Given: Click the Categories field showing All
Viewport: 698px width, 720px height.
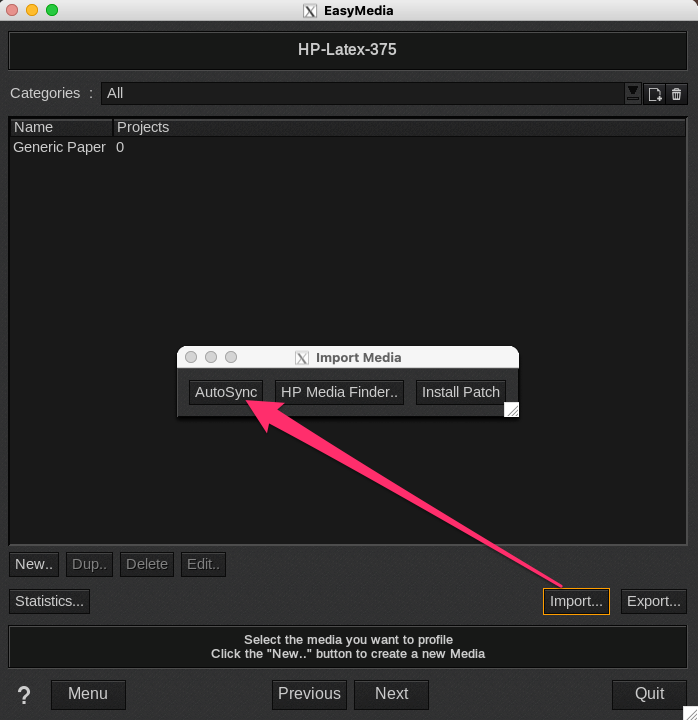Looking at the screenshot, I should pos(360,93).
